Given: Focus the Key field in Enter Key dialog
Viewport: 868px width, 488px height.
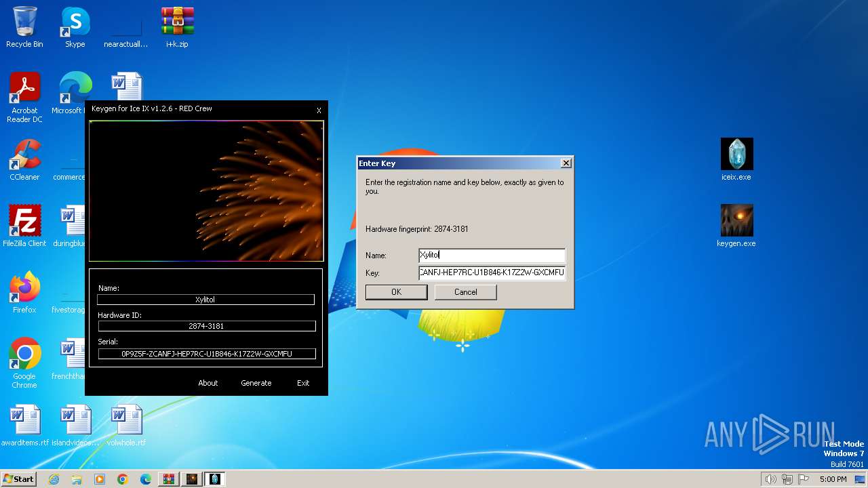Looking at the screenshot, I should click(x=492, y=272).
